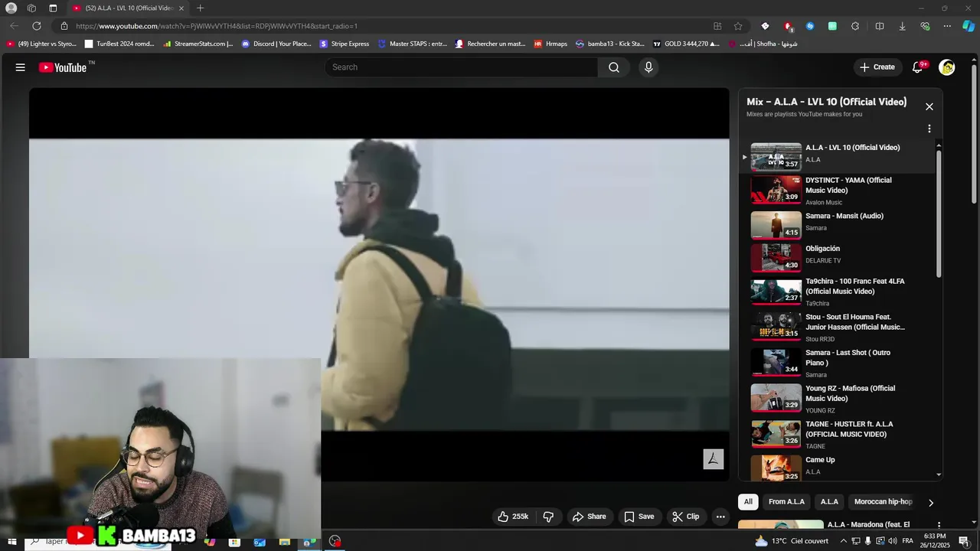Switch to the A.L.A - LVL 10 browser tab
This screenshot has height=551, width=980.
coord(127,8)
